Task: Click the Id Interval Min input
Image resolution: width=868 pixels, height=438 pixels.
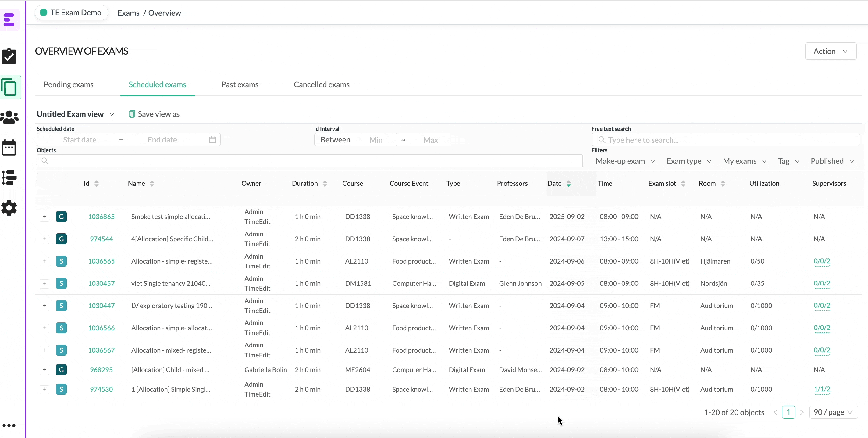Action: [x=376, y=140]
